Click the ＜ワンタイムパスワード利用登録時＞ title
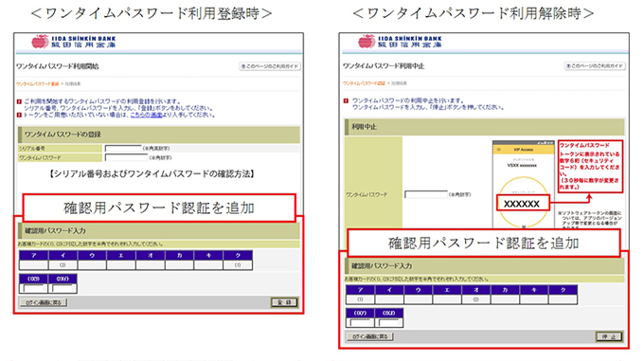Screen dimensions: 644x361 [x=152, y=13]
